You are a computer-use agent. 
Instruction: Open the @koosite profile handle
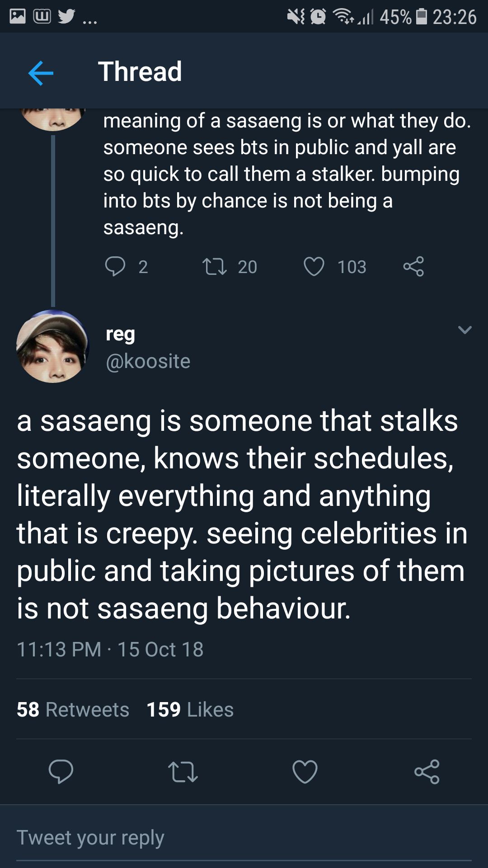point(148,361)
